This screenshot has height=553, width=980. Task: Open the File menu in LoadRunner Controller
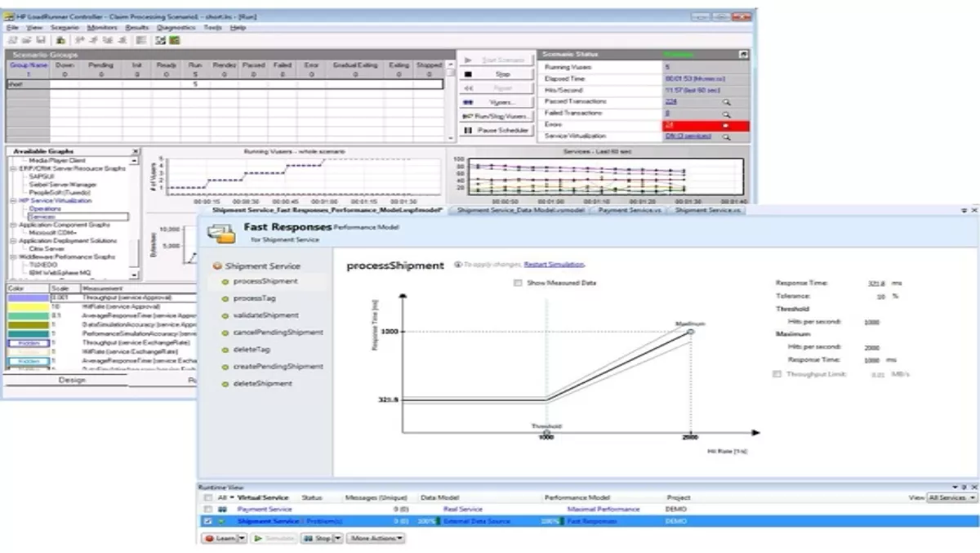pyautogui.click(x=11, y=28)
